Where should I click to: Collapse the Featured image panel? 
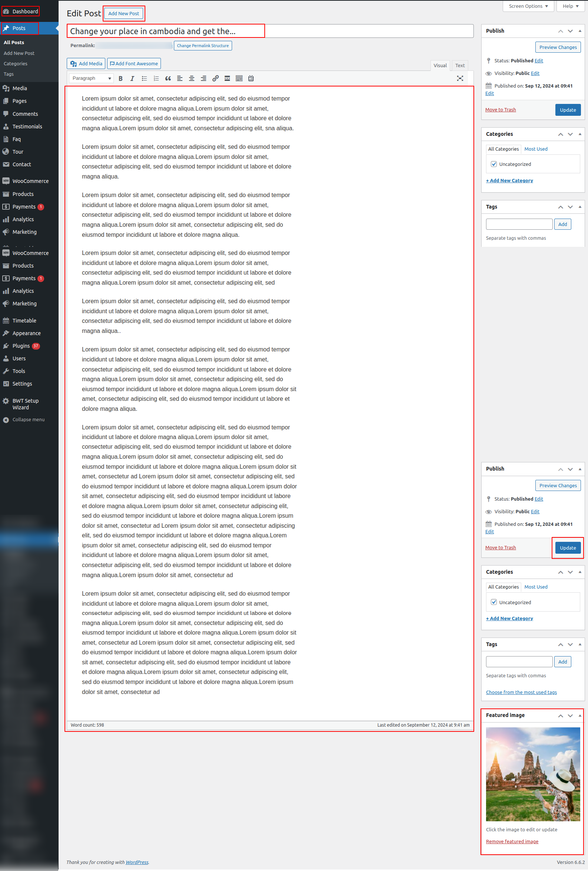pos(580,715)
